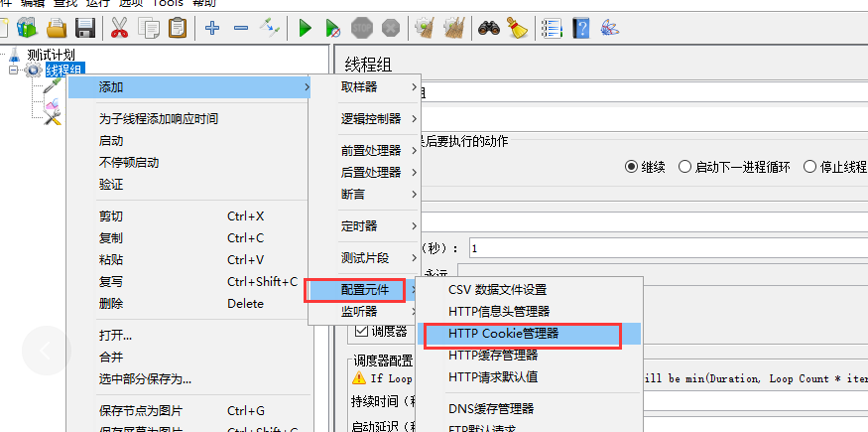Click the round back arrow overlay button
Image resolution: width=868 pixels, height=432 pixels.
click(x=47, y=351)
